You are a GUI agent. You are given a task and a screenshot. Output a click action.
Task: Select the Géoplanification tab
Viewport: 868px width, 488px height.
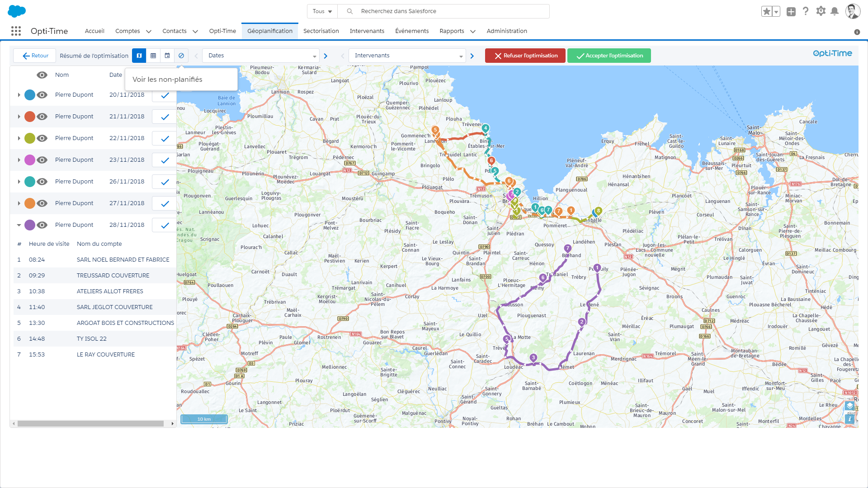point(270,31)
